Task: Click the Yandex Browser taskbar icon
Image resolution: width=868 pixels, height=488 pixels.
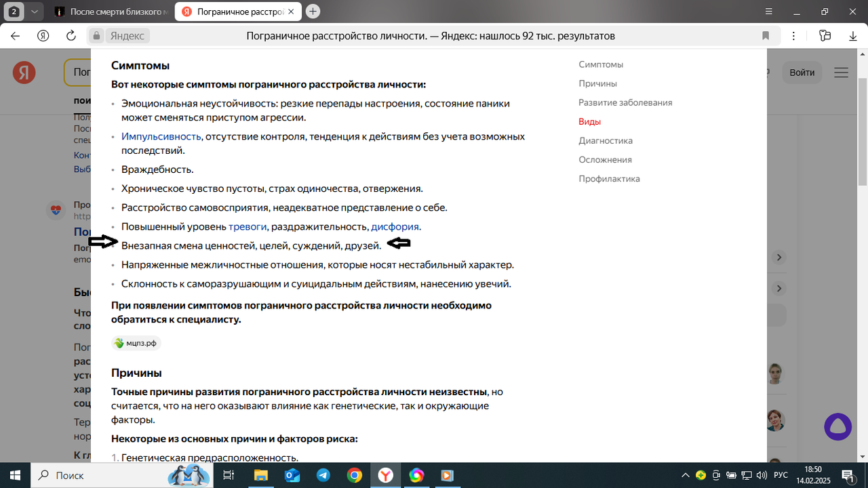Action: (x=385, y=475)
